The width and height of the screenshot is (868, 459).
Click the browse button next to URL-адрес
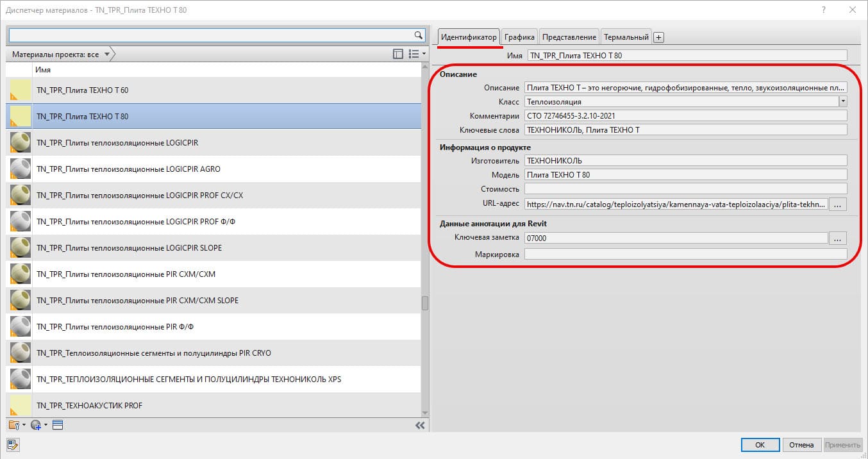coord(838,204)
